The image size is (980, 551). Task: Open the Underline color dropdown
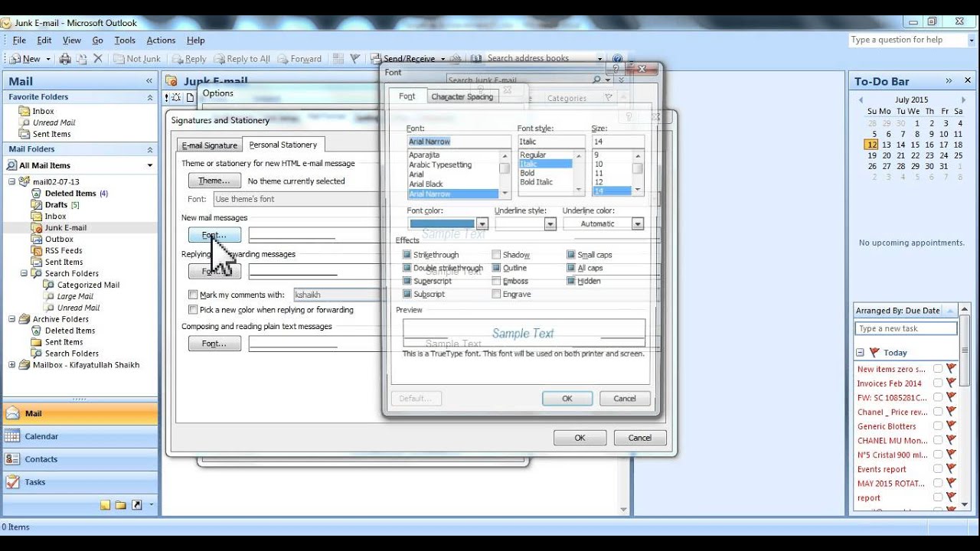(x=637, y=223)
